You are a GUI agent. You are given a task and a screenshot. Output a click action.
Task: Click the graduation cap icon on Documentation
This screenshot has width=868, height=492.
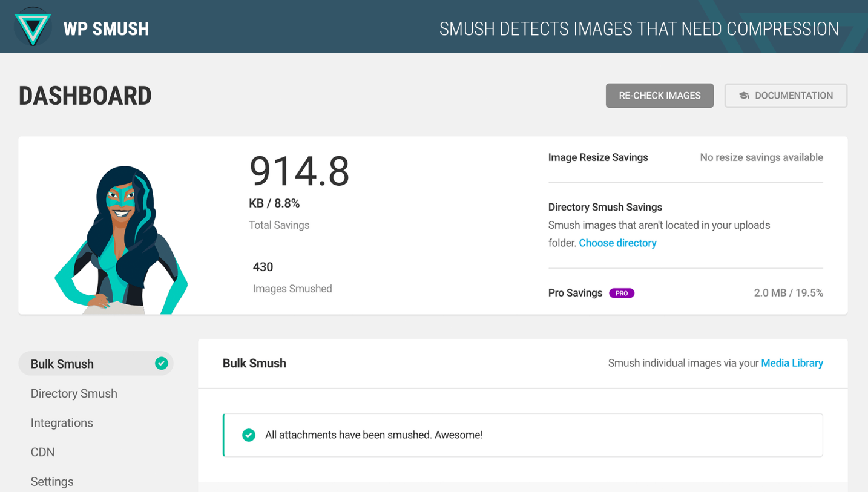(x=744, y=96)
